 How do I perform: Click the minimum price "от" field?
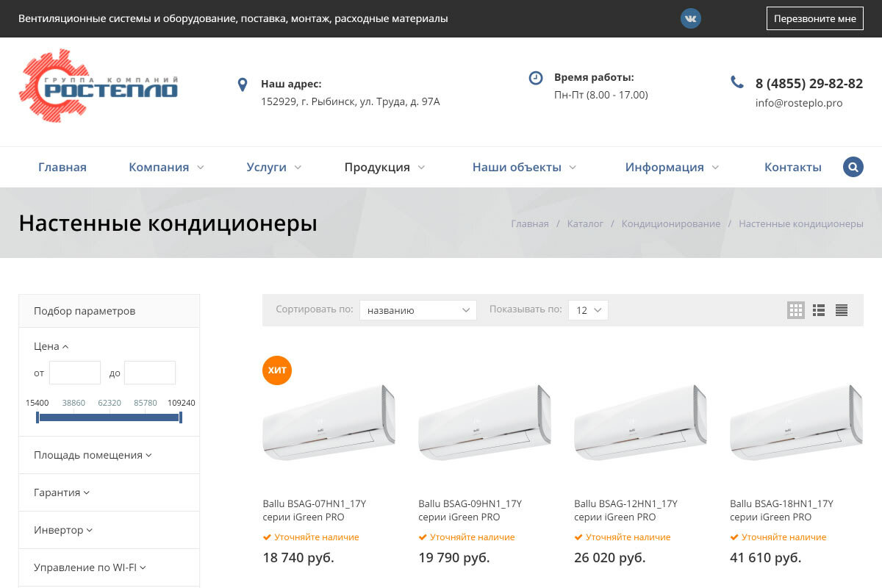75,373
